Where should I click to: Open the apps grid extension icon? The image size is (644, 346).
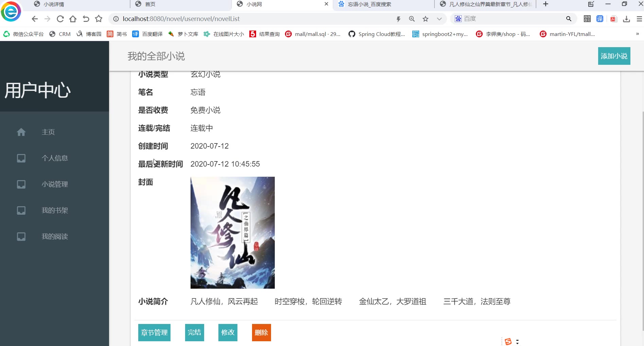[587, 19]
